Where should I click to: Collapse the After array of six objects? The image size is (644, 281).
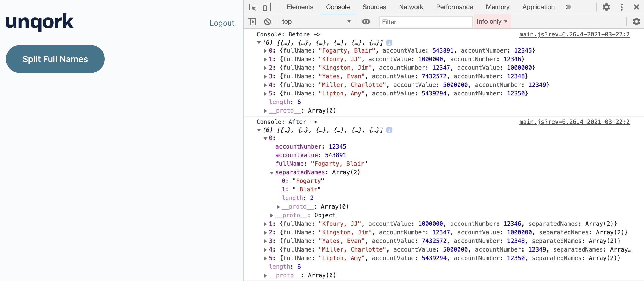pyautogui.click(x=259, y=130)
